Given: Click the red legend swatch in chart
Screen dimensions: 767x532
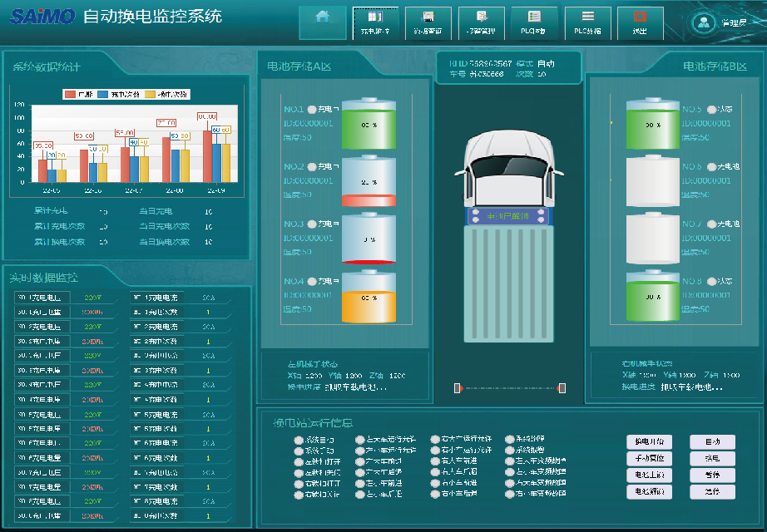Looking at the screenshot, I should tap(71, 95).
